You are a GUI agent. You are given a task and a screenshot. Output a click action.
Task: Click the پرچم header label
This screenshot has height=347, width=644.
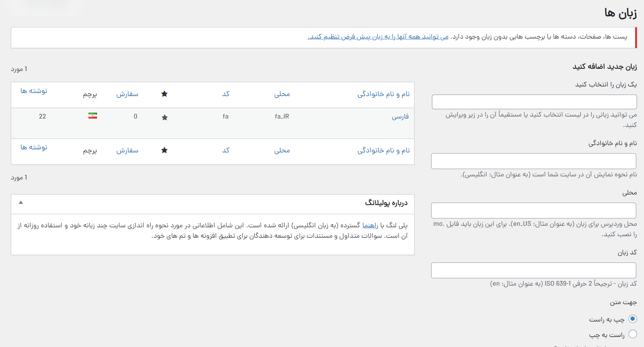point(90,94)
